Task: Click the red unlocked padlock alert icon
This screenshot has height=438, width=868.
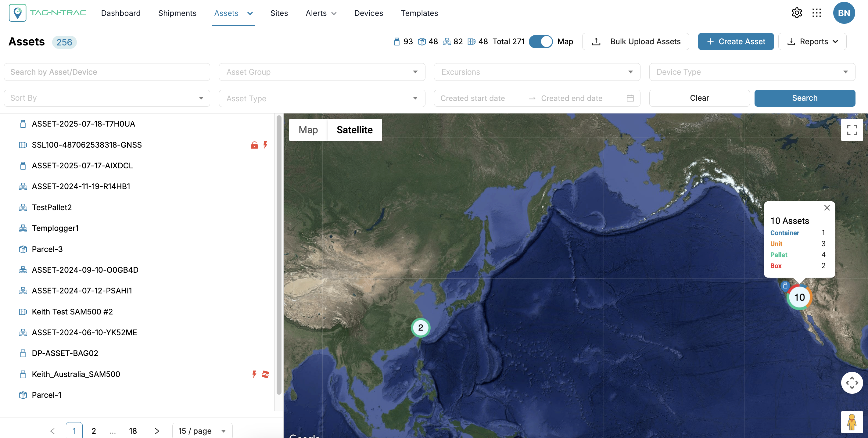Action: [x=254, y=145]
